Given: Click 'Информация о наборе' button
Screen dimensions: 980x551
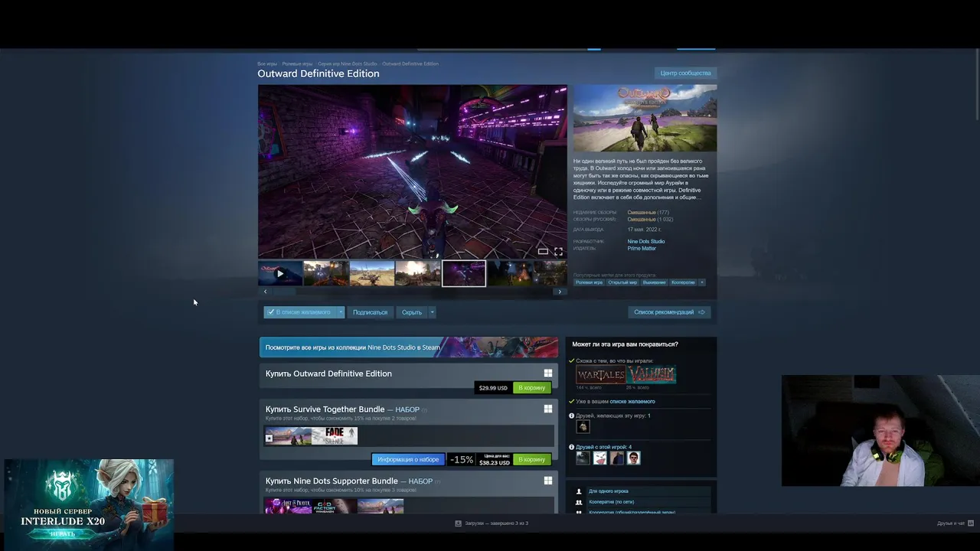Looking at the screenshot, I should (x=408, y=460).
